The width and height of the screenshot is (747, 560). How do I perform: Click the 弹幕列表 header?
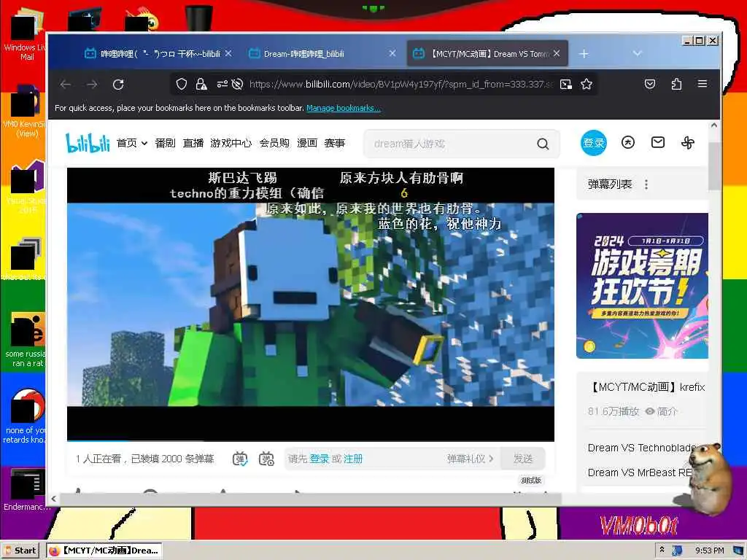tap(610, 184)
